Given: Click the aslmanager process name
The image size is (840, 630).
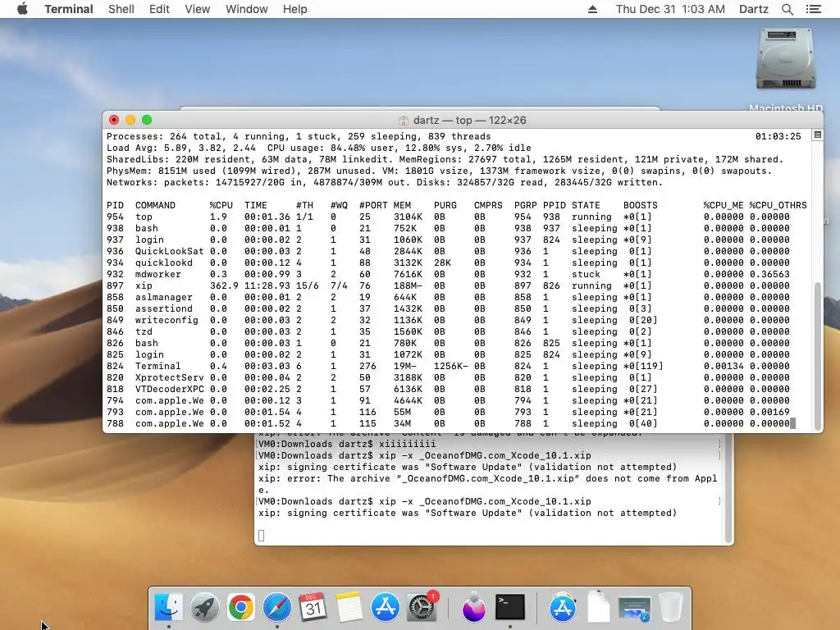Looking at the screenshot, I should pos(163,297).
